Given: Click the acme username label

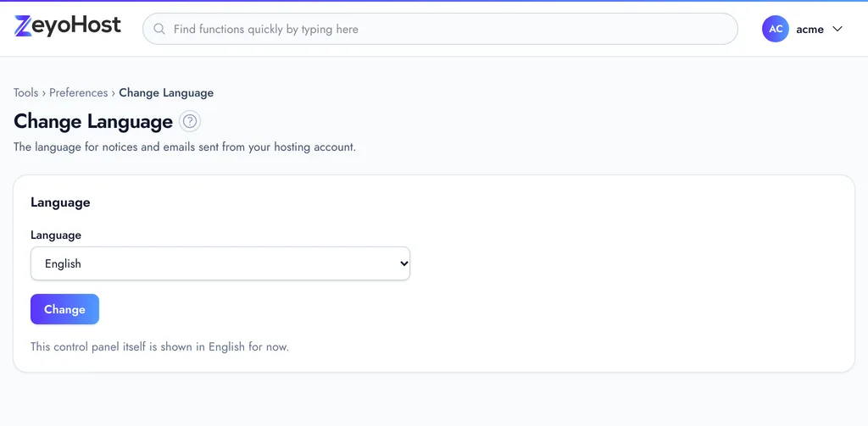Looking at the screenshot, I should click(810, 30).
